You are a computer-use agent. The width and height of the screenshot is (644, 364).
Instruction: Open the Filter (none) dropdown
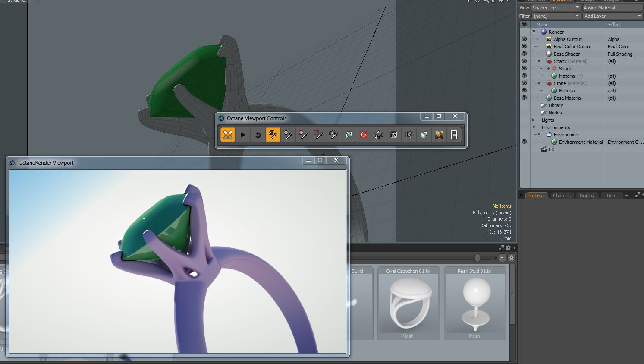pos(556,16)
